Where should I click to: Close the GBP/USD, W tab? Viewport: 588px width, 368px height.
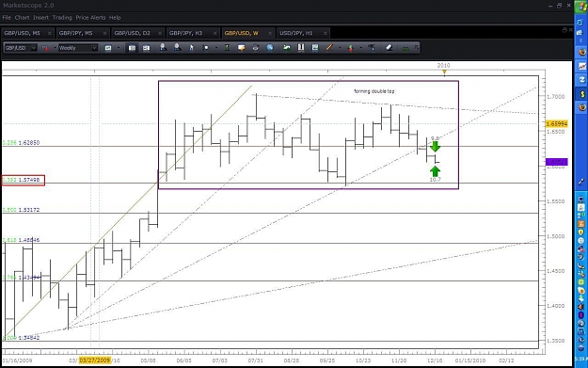pos(270,33)
